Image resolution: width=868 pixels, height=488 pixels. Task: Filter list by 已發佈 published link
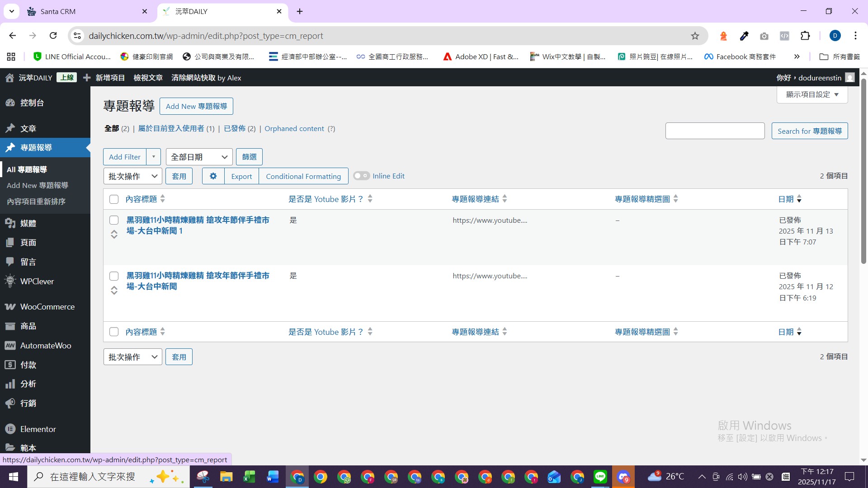[x=235, y=129]
